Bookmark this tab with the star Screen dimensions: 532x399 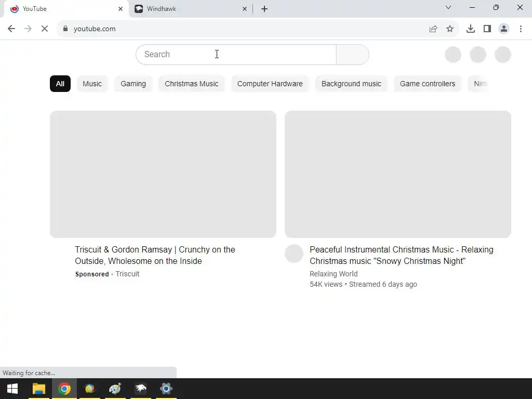[x=450, y=29]
